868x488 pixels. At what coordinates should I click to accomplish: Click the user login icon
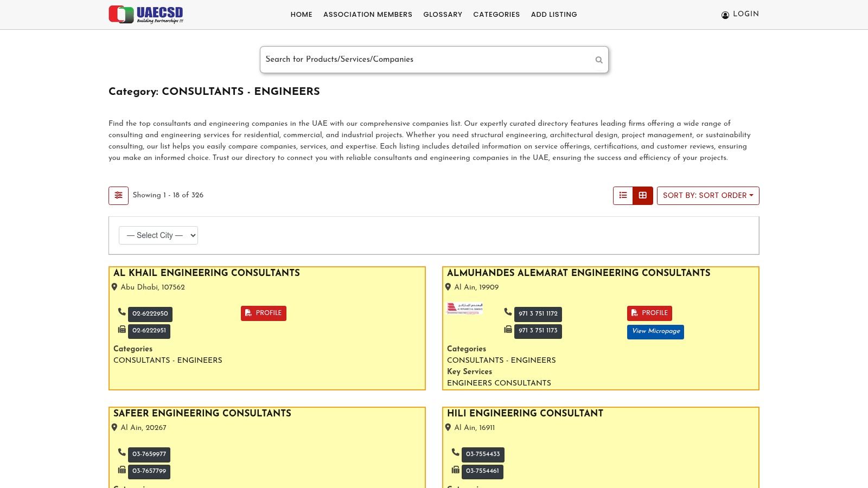725,15
